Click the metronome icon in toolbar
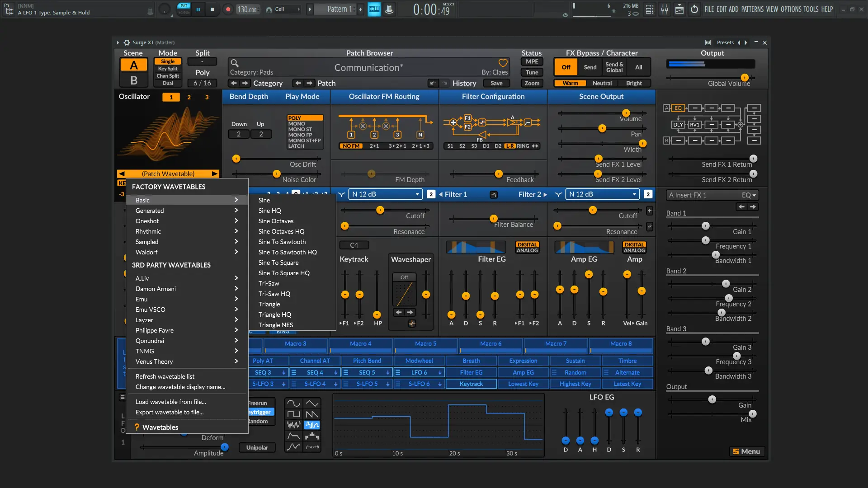 click(x=389, y=9)
